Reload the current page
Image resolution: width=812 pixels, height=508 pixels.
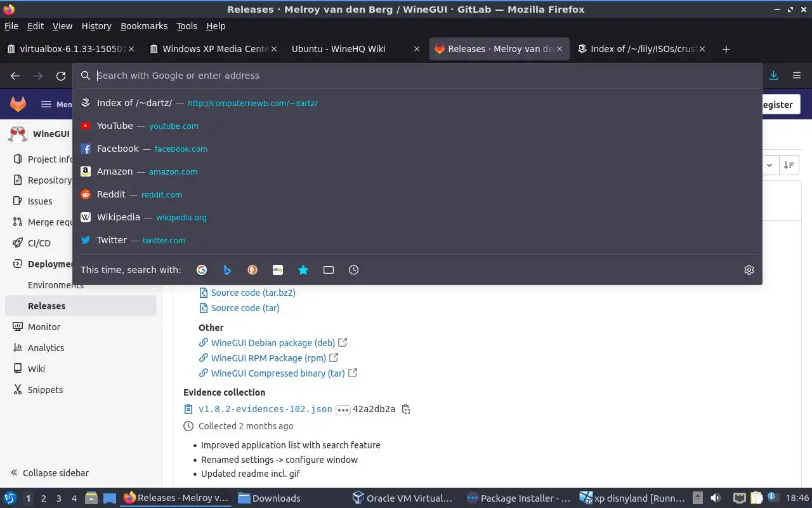(61, 76)
